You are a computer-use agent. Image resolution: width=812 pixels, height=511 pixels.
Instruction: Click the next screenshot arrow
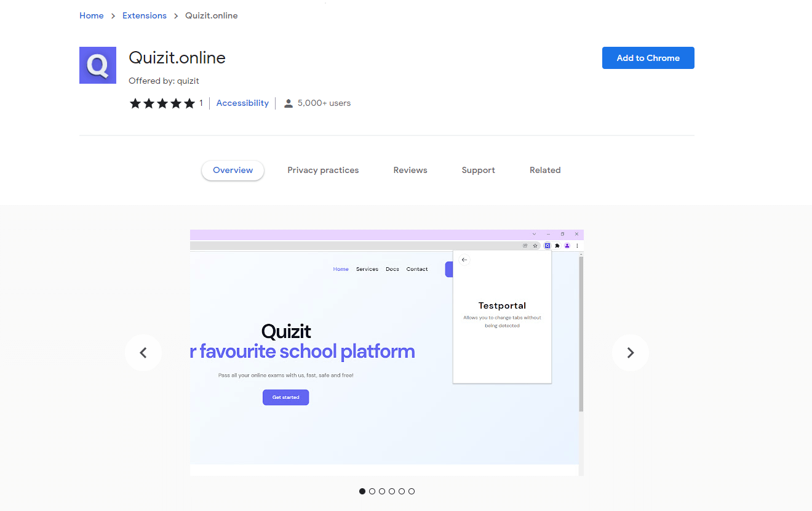[630, 353]
